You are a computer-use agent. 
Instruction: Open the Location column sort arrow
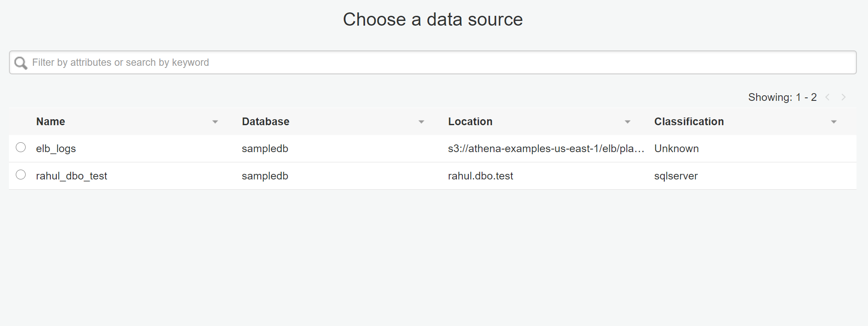(x=628, y=122)
